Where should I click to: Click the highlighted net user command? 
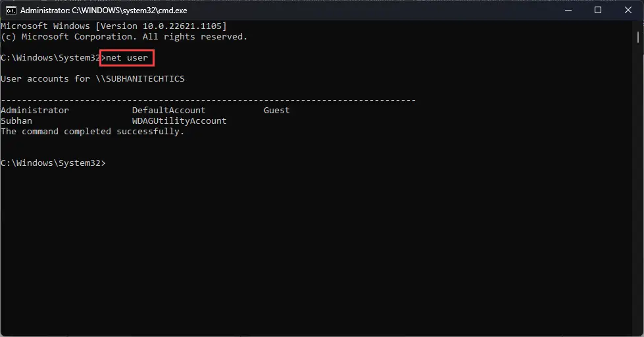127,58
